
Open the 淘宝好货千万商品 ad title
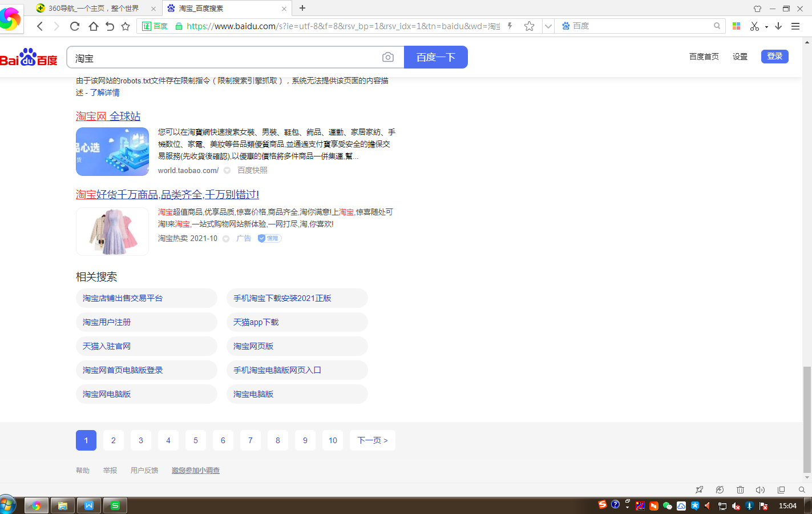(167, 194)
